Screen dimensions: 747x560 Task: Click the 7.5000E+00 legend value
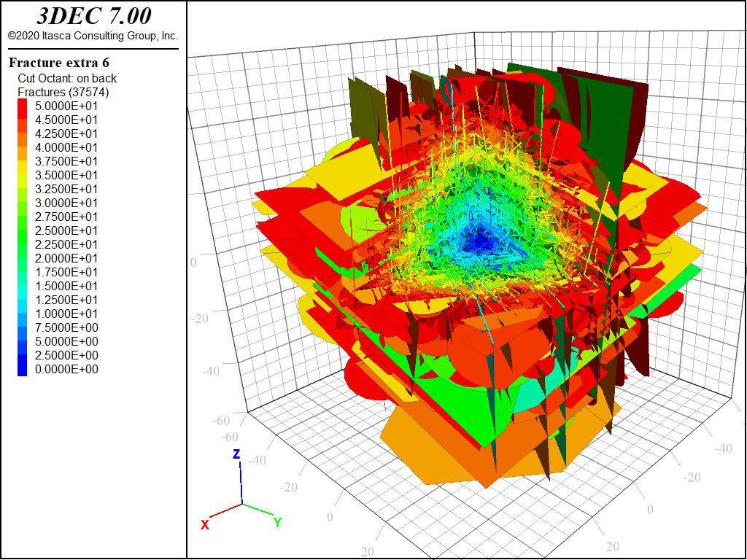(x=66, y=327)
